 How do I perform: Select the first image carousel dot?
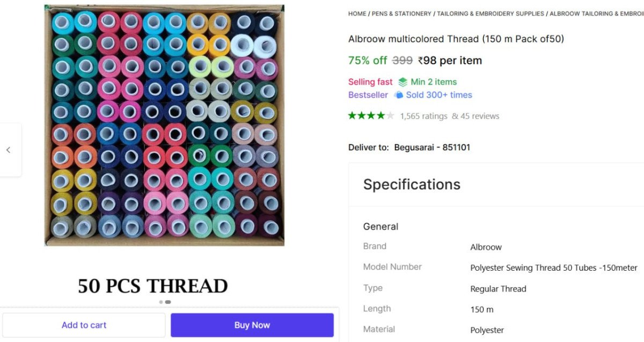tap(161, 302)
